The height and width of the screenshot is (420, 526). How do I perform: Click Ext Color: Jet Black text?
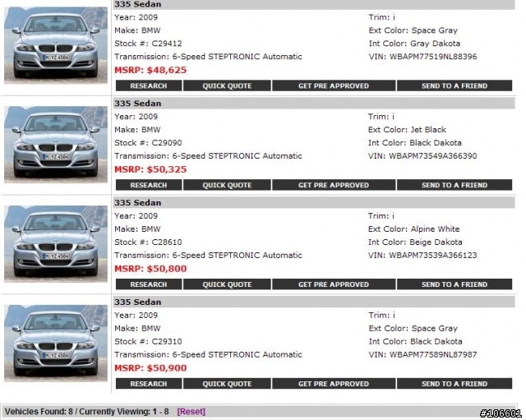(408, 130)
